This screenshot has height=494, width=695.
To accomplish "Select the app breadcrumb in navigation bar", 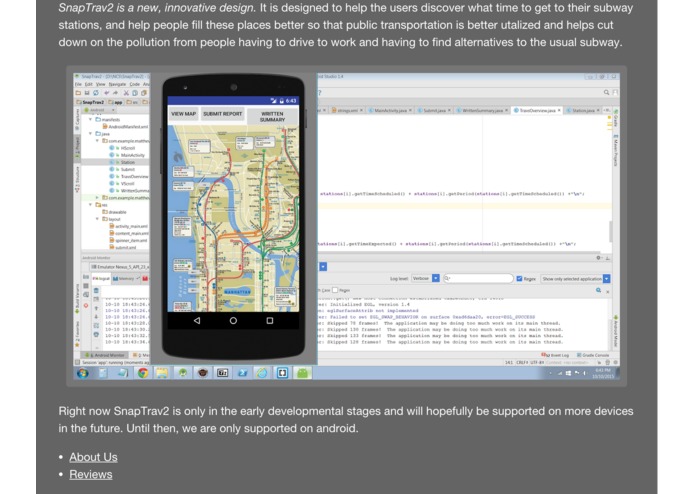I will (x=116, y=102).
